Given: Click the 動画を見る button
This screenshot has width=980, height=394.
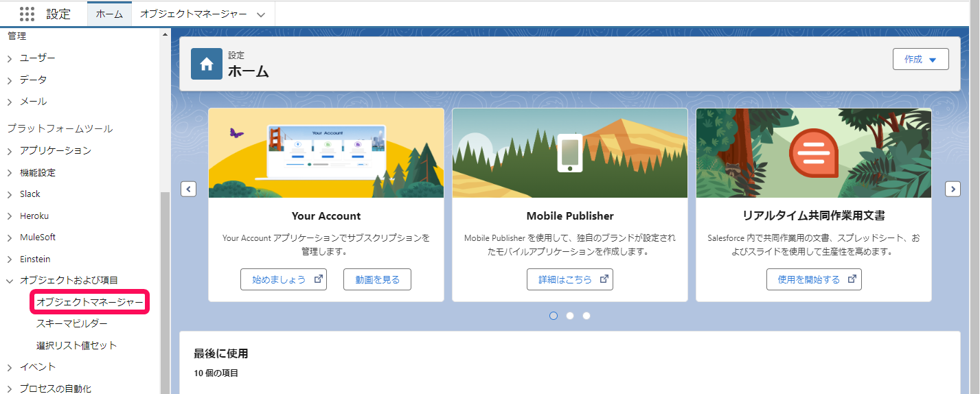Looking at the screenshot, I should tap(377, 279).
